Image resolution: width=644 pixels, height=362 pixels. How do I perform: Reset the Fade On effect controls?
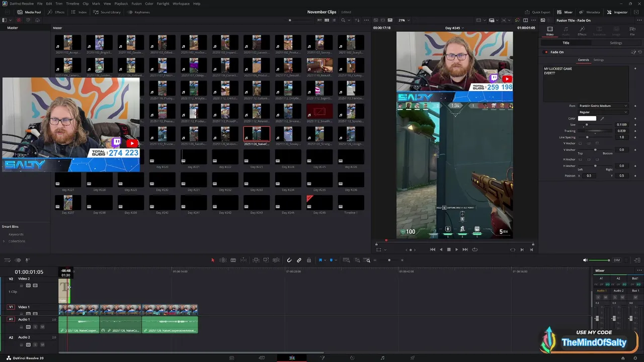[x=640, y=52]
